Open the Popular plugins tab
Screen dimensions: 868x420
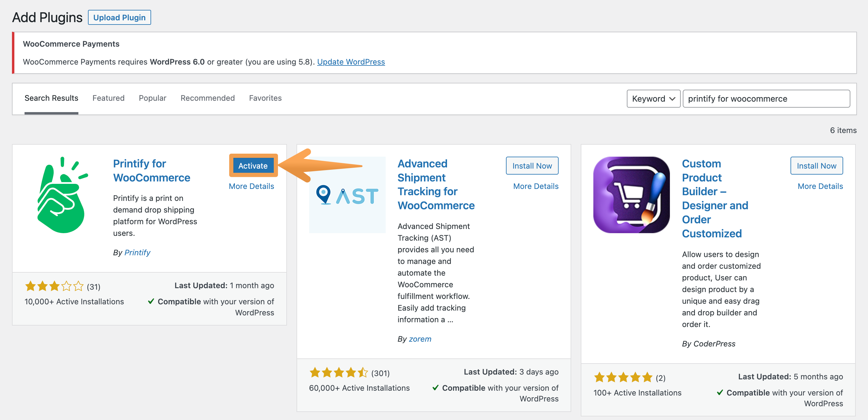click(153, 98)
